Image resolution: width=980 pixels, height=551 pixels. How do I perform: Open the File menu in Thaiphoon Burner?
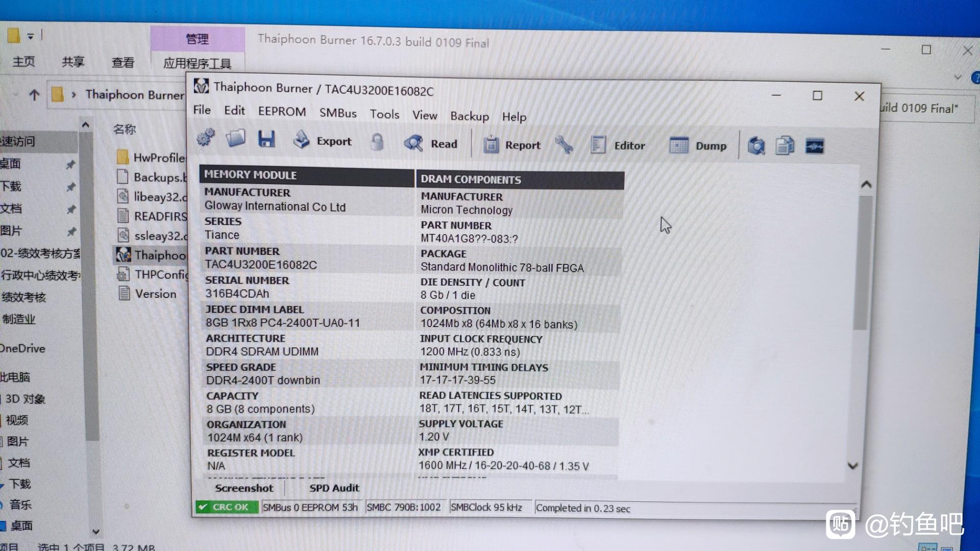coord(202,110)
